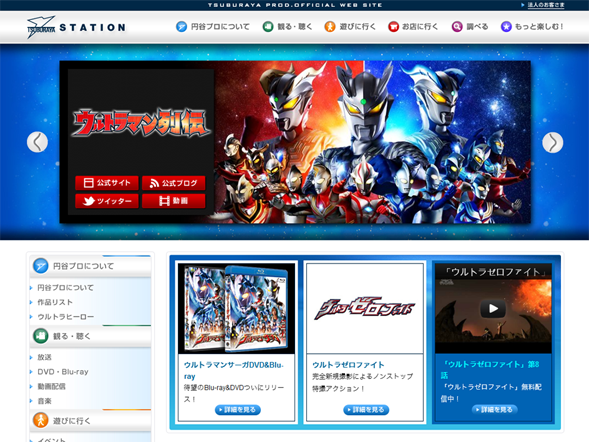Viewport: 590px width, 442px height.
Task: Select 作品リスト in the sidebar
Action: pyautogui.click(x=55, y=302)
